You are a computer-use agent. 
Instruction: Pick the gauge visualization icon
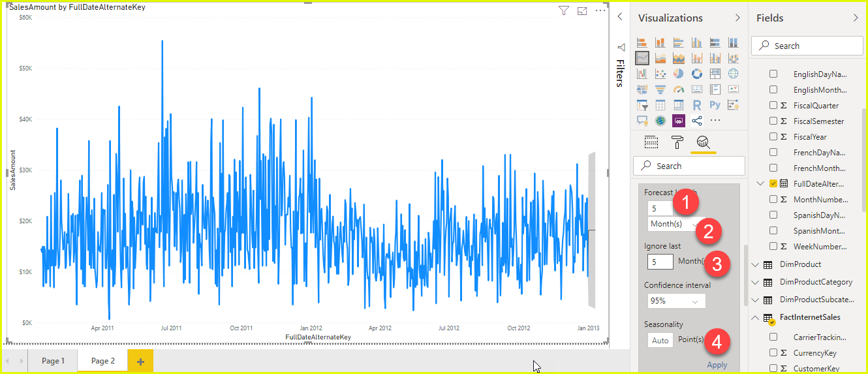(678, 89)
